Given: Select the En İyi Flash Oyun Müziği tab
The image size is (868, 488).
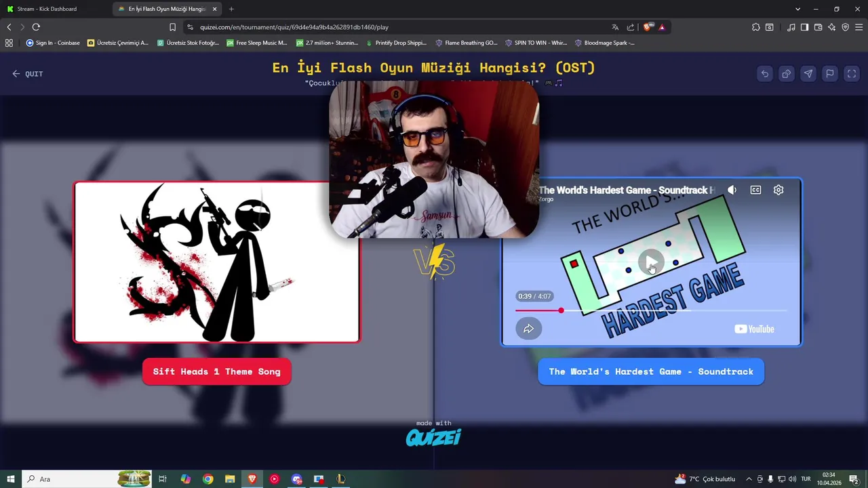Looking at the screenshot, I should [x=166, y=9].
